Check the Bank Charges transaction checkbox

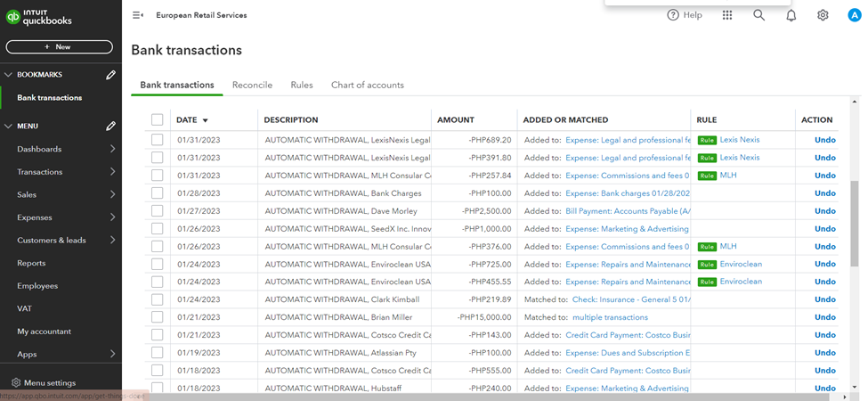[x=158, y=193]
